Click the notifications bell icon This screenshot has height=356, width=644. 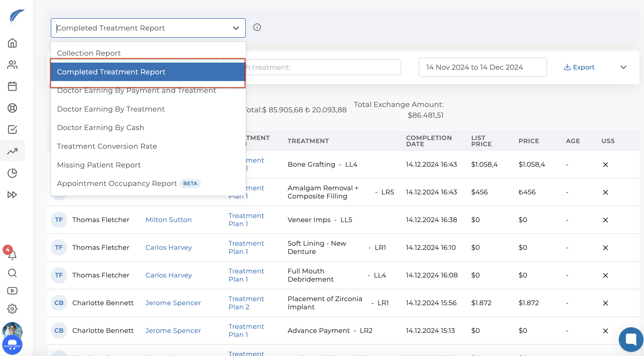pyautogui.click(x=12, y=255)
